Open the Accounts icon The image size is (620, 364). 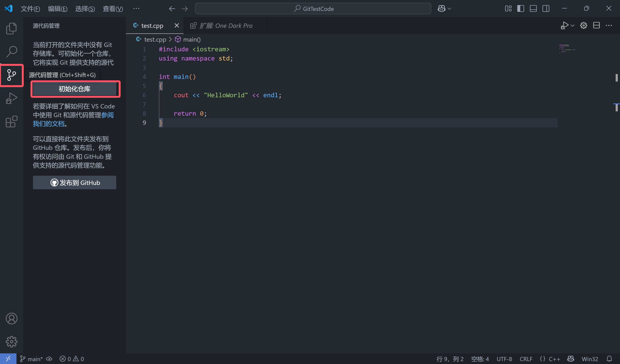pyautogui.click(x=11, y=318)
